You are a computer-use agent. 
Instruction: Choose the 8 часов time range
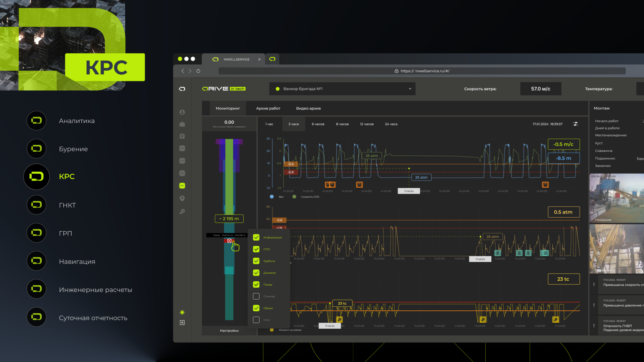(x=342, y=124)
